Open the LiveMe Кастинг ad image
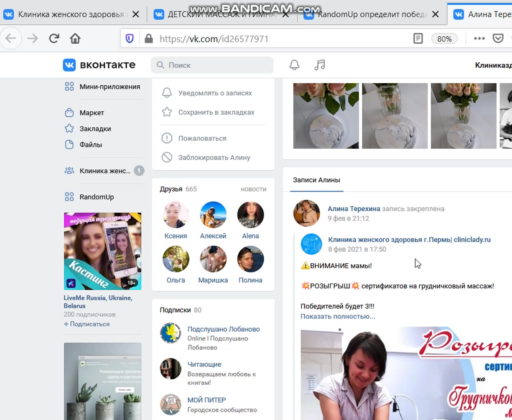Image resolution: width=512 pixels, height=420 pixels. click(x=103, y=251)
